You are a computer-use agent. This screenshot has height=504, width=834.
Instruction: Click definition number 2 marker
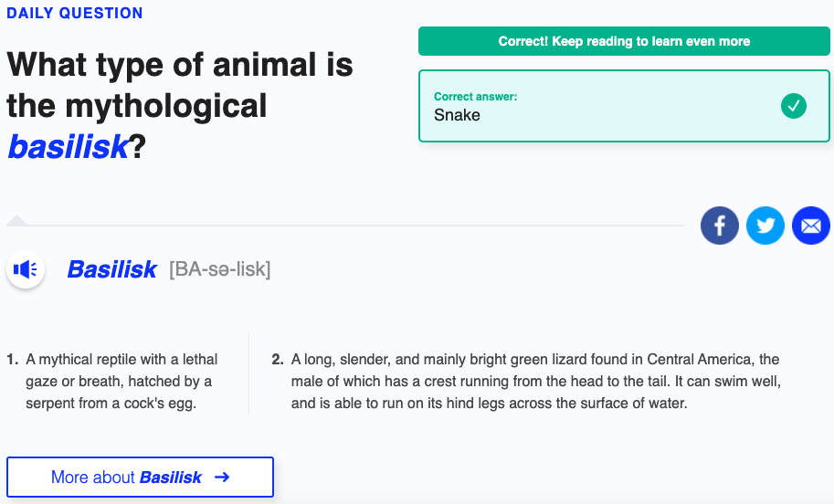278,360
